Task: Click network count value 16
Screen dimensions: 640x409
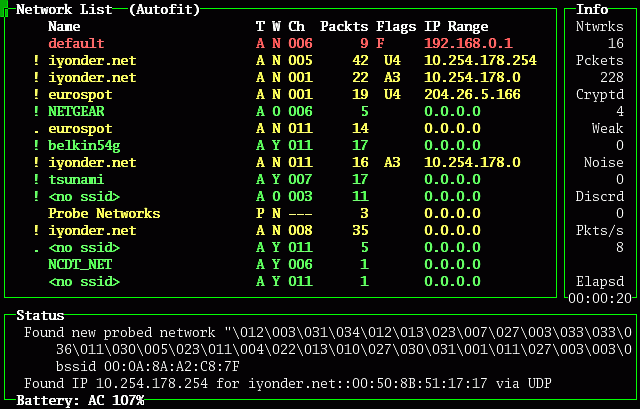Action: [616, 43]
